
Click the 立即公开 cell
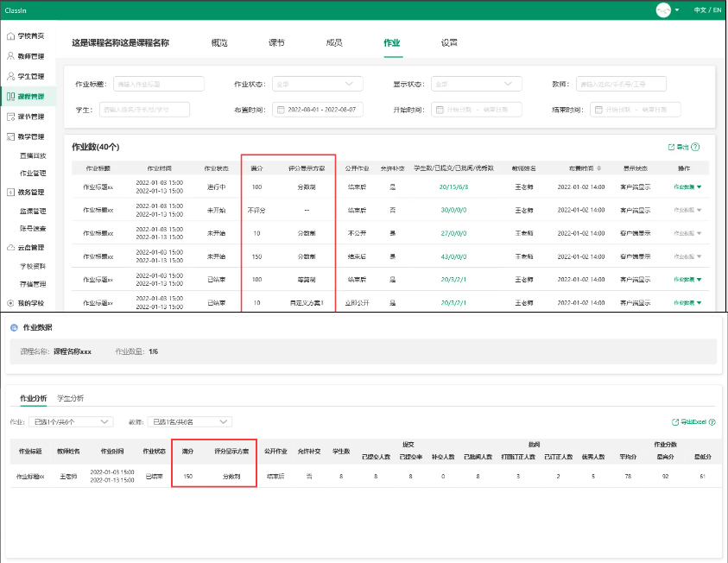click(357, 303)
